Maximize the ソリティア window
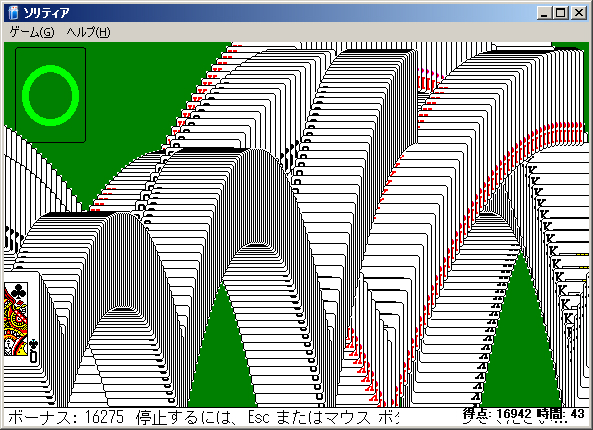Viewport: 593px width, 430px height. tap(560, 13)
